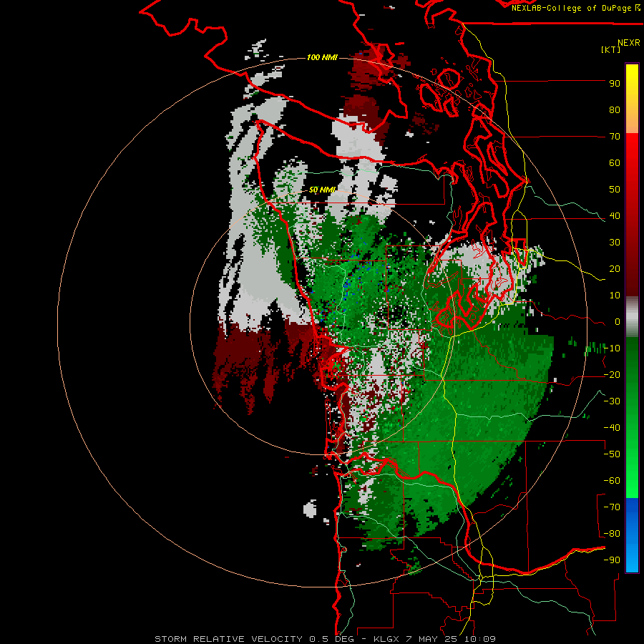644x644 pixels.
Task: Click the "0" value on the velocity scale
Action: coord(618,322)
